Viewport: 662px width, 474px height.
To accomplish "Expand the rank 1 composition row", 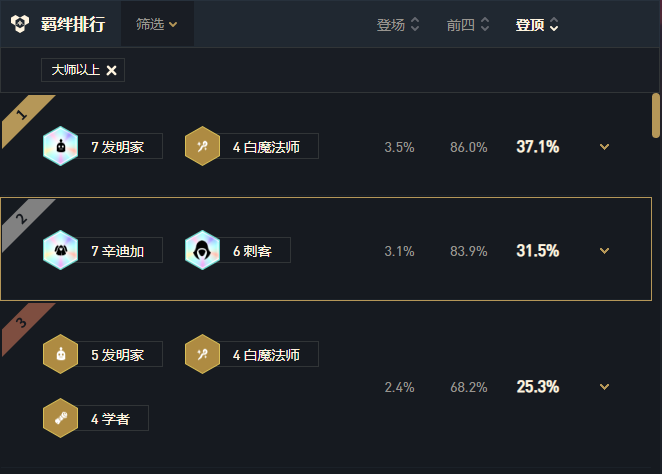I will click(604, 146).
